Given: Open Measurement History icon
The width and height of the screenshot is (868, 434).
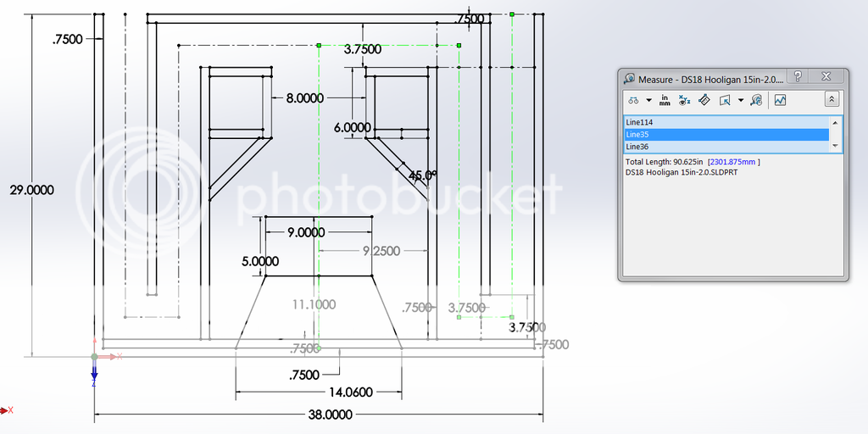Looking at the screenshot, I should click(x=755, y=100).
